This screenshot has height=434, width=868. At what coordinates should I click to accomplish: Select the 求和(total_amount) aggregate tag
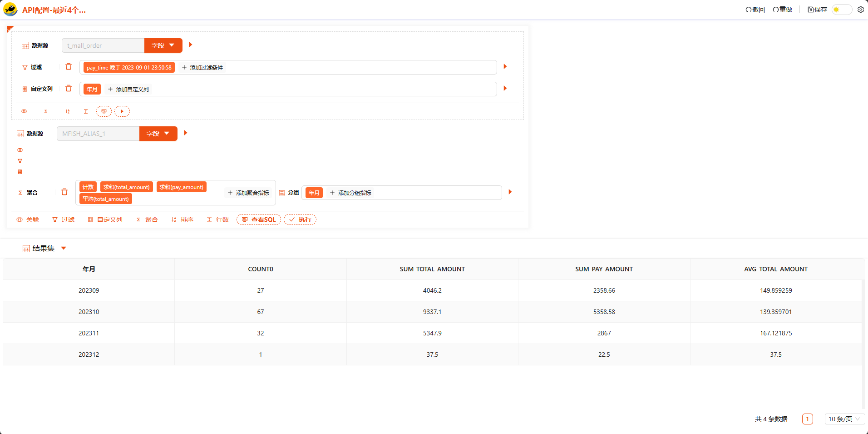127,187
